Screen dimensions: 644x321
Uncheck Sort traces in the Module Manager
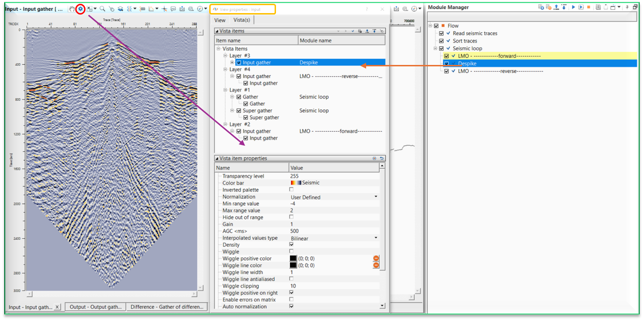[441, 41]
